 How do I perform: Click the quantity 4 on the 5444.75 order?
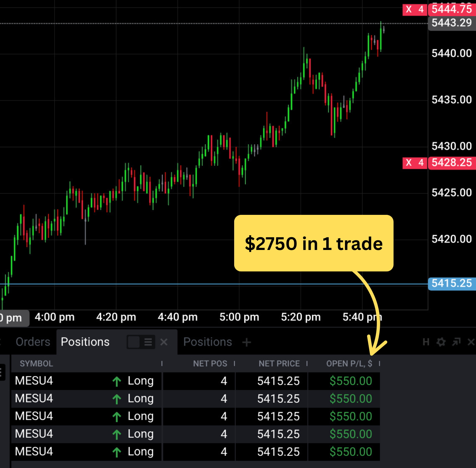point(421,9)
